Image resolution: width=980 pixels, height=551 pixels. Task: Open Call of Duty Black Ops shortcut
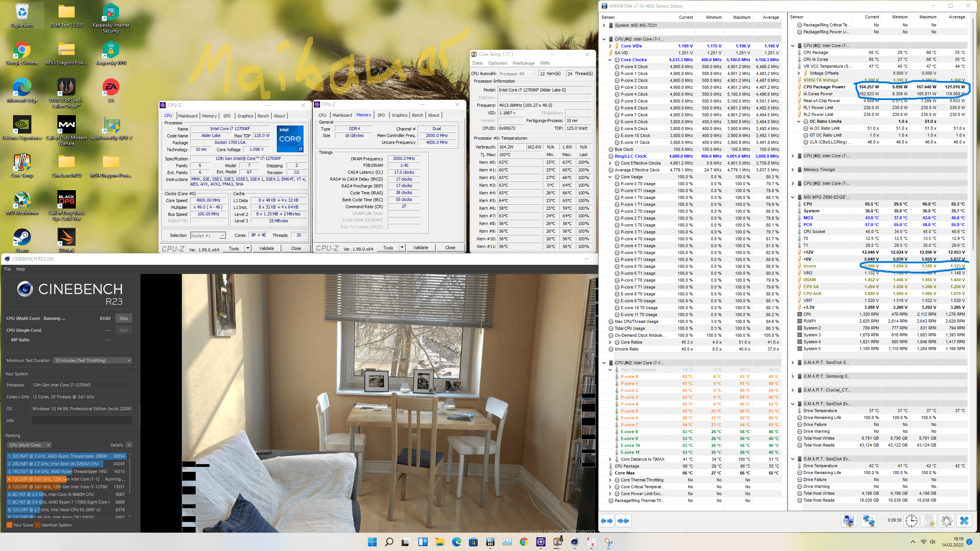pyautogui.click(x=67, y=206)
